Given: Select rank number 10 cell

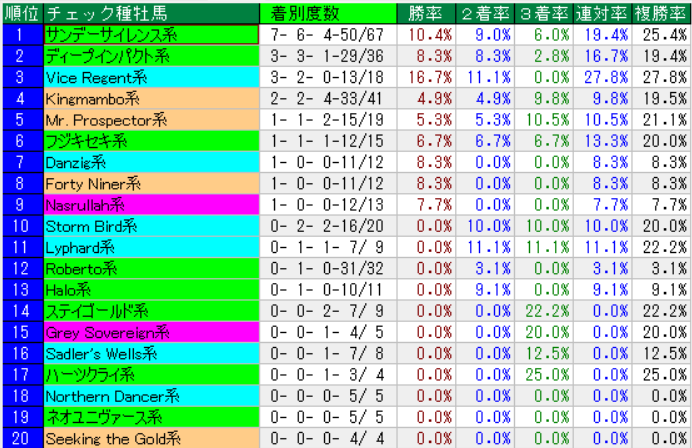Looking at the screenshot, I should (x=23, y=226).
